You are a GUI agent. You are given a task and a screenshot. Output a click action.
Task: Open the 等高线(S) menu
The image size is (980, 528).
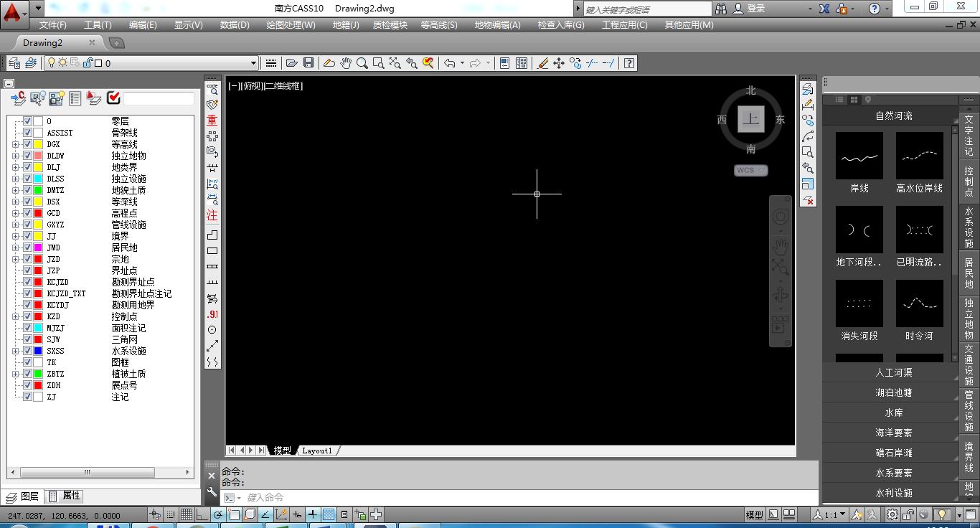point(439,24)
